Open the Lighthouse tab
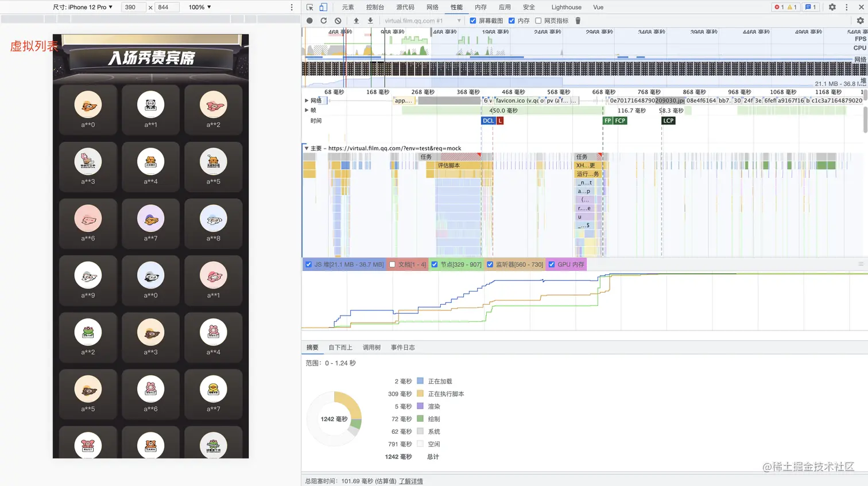This screenshot has width=868, height=486. [566, 7]
